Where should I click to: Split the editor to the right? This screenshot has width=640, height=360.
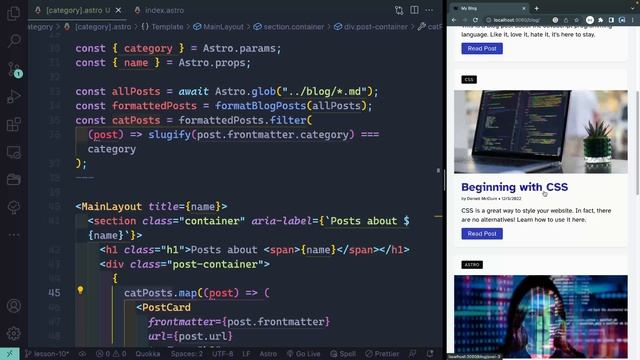tap(414, 10)
